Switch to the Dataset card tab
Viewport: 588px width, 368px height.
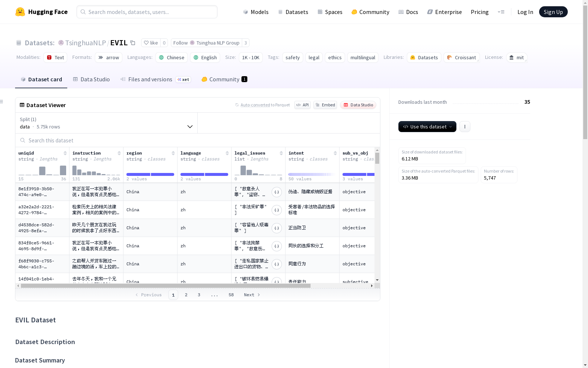coord(41,79)
